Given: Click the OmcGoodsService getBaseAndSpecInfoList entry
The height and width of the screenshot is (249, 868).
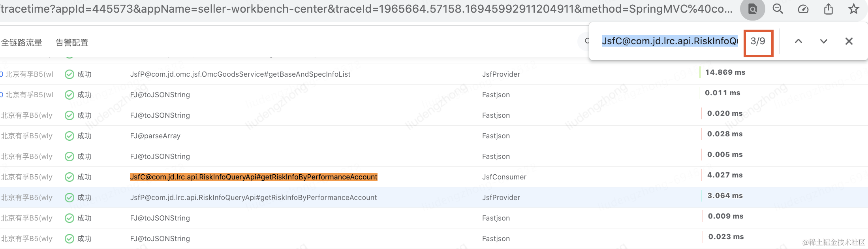Looking at the screenshot, I should 240,74.
